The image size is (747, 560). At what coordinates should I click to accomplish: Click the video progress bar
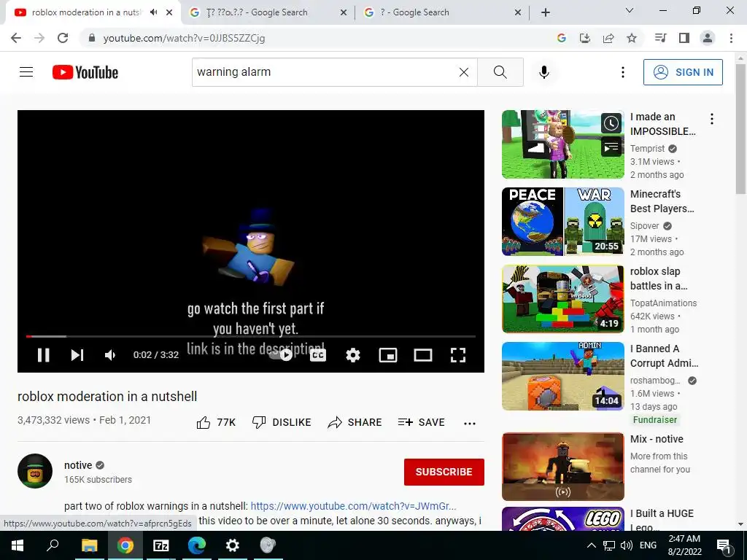click(x=251, y=336)
